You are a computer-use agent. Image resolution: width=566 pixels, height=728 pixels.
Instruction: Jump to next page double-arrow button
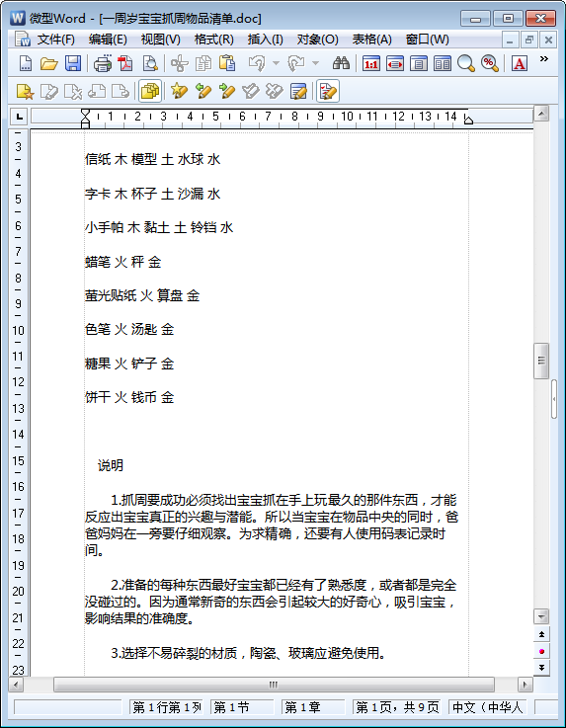541,668
